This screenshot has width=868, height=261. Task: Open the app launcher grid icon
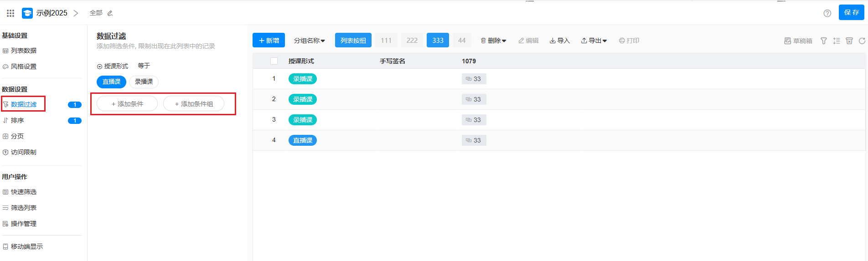tap(10, 13)
